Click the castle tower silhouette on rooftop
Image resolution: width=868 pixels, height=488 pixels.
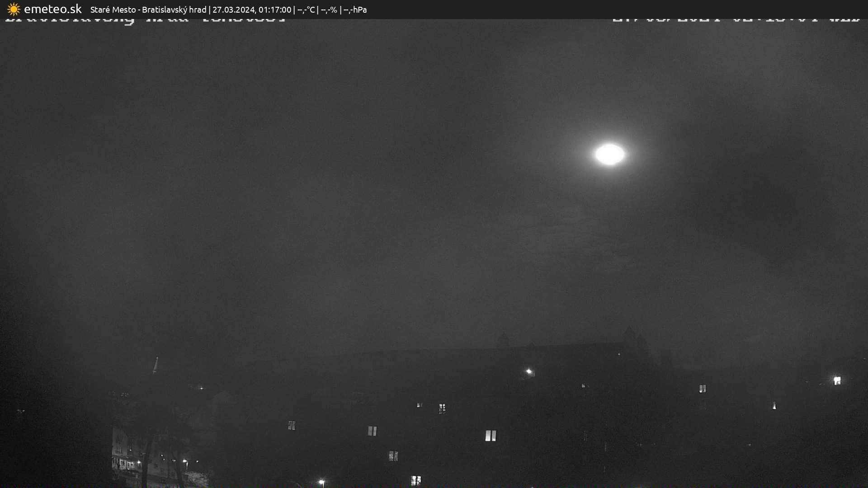[629, 337]
